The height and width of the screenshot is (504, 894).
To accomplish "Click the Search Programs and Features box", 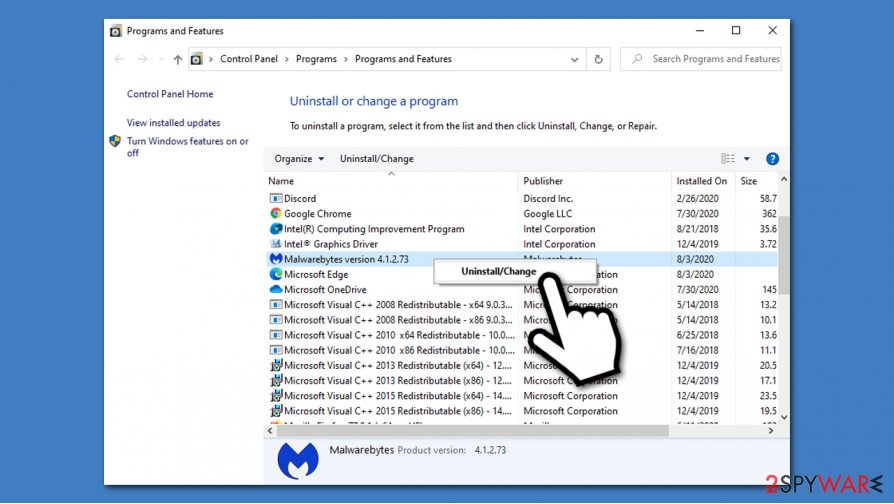I will [x=701, y=59].
